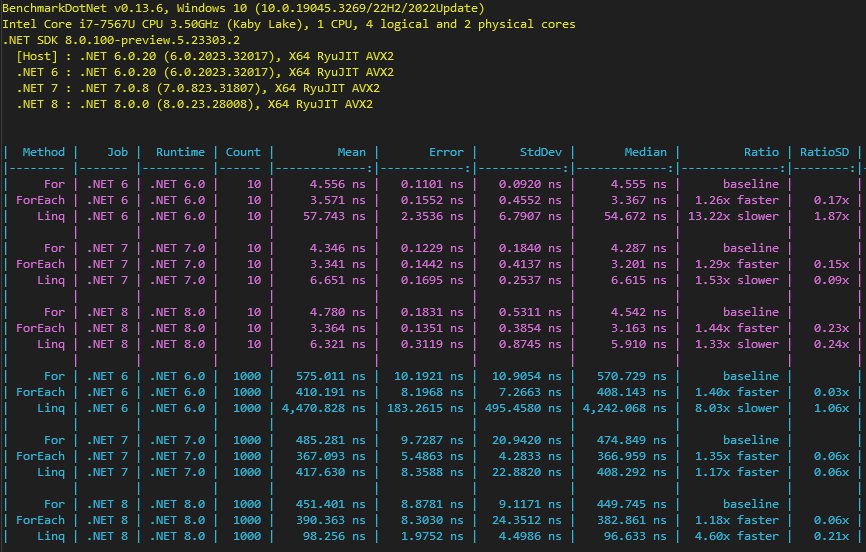Click mean value 4.780 ns

(x=337, y=312)
